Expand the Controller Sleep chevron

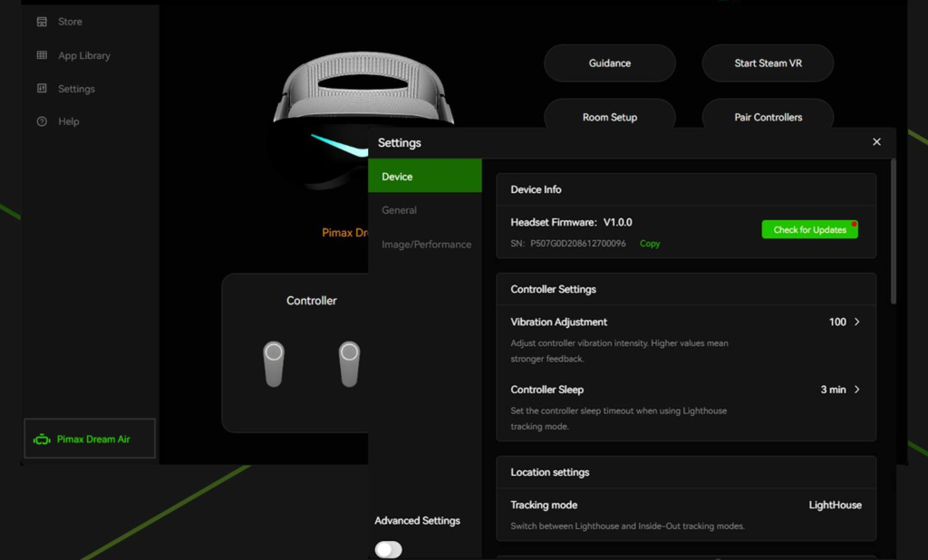tap(857, 390)
